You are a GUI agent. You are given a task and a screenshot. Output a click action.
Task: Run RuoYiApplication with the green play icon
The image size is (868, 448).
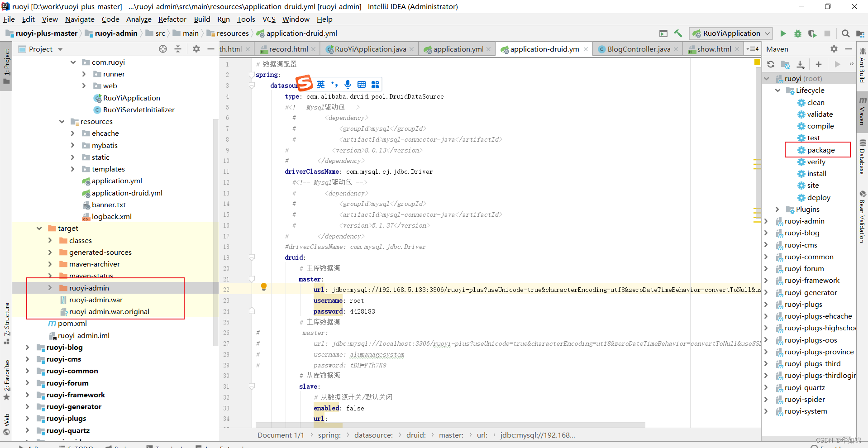coord(783,33)
